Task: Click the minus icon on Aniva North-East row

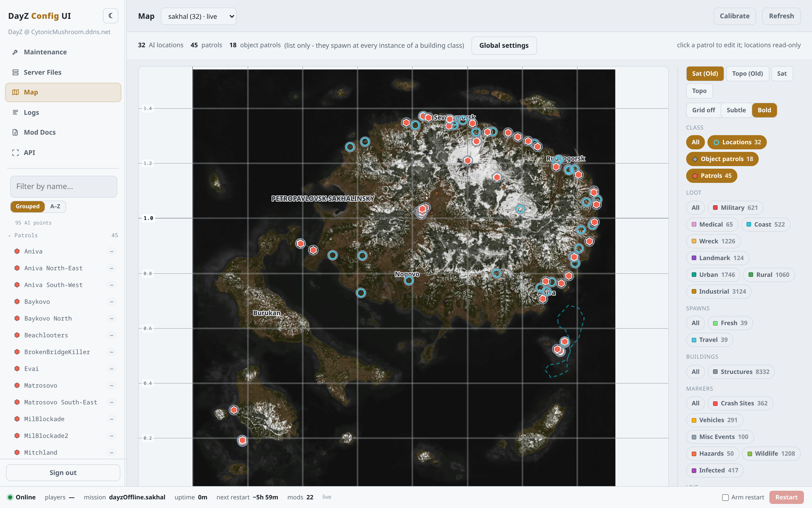Action: (x=111, y=268)
